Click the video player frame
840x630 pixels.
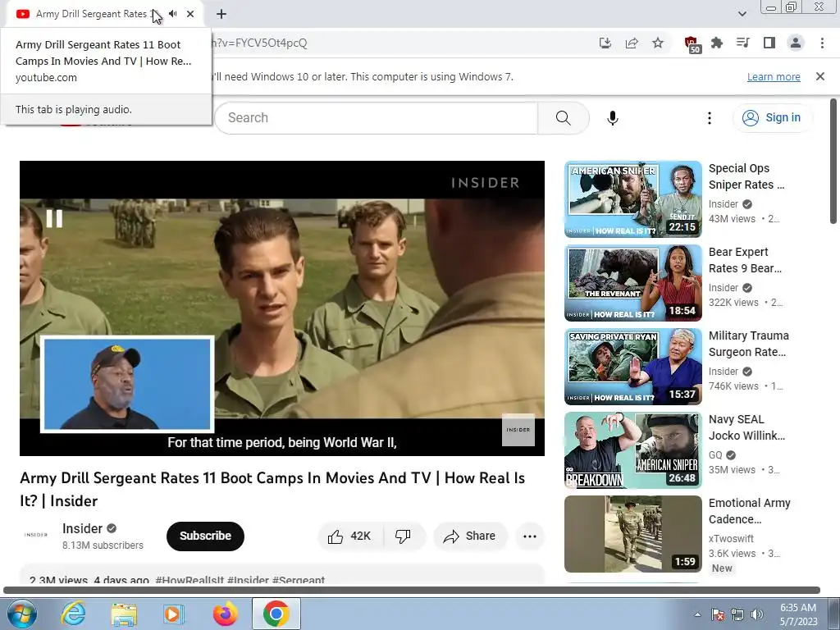282,308
